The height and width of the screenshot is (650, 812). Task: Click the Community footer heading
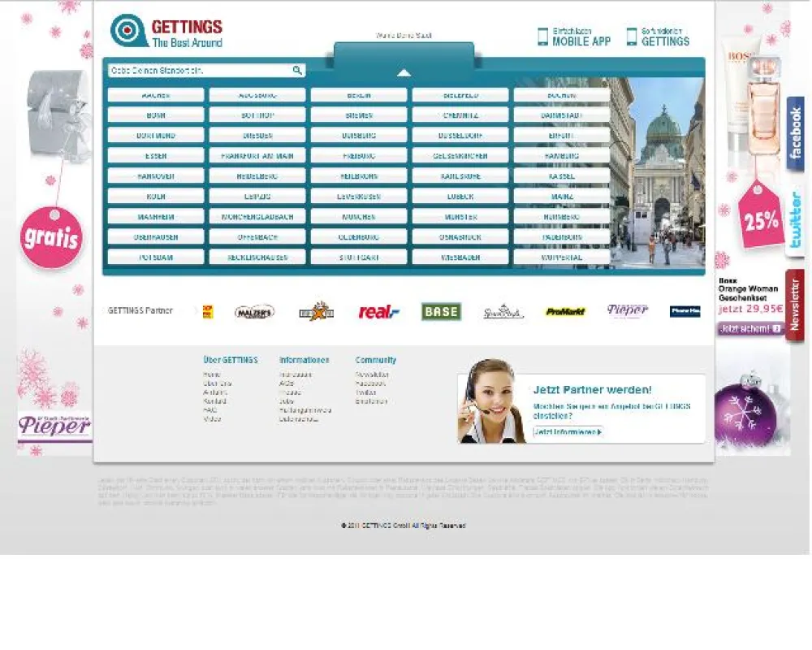375,360
